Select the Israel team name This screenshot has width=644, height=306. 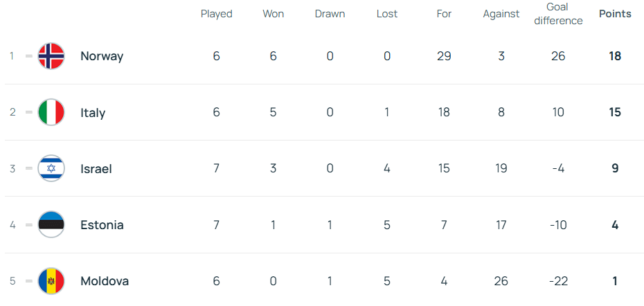pyautogui.click(x=96, y=168)
